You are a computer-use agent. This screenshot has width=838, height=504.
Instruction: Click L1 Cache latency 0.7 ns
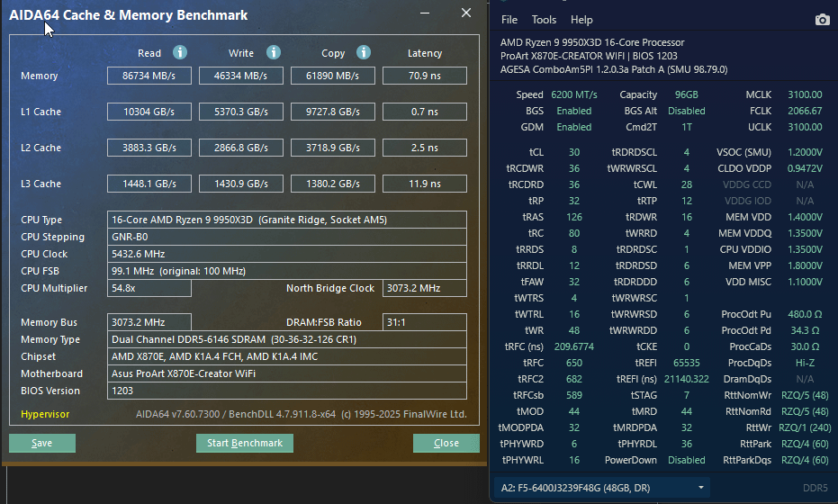pyautogui.click(x=425, y=112)
